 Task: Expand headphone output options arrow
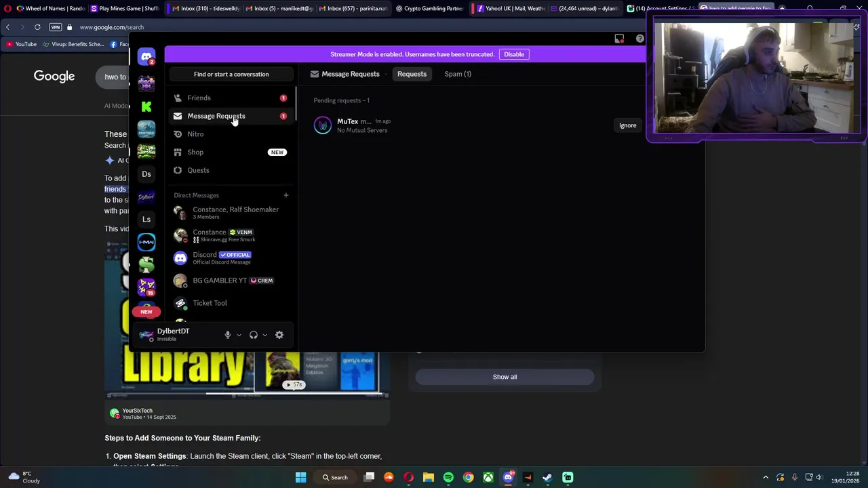[x=264, y=335]
